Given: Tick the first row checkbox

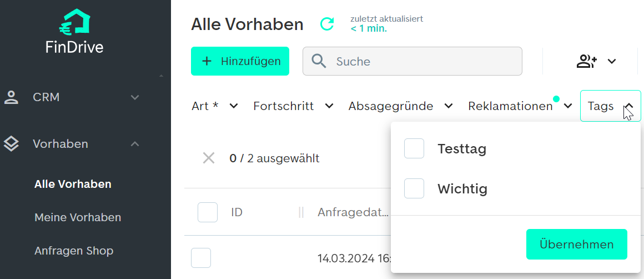Looking at the screenshot, I should pos(201,258).
